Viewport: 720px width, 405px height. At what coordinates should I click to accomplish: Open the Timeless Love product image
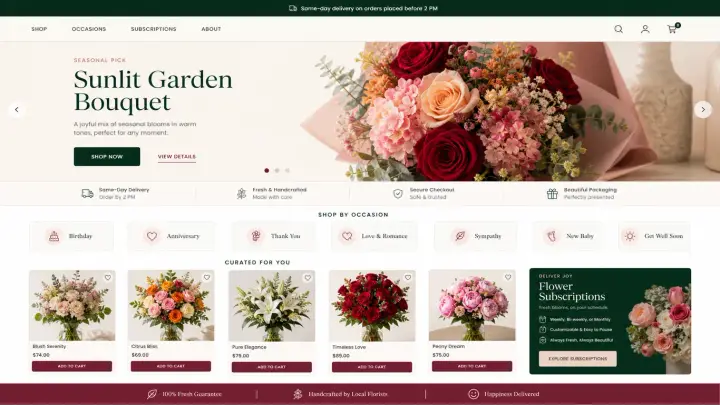[372, 306]
